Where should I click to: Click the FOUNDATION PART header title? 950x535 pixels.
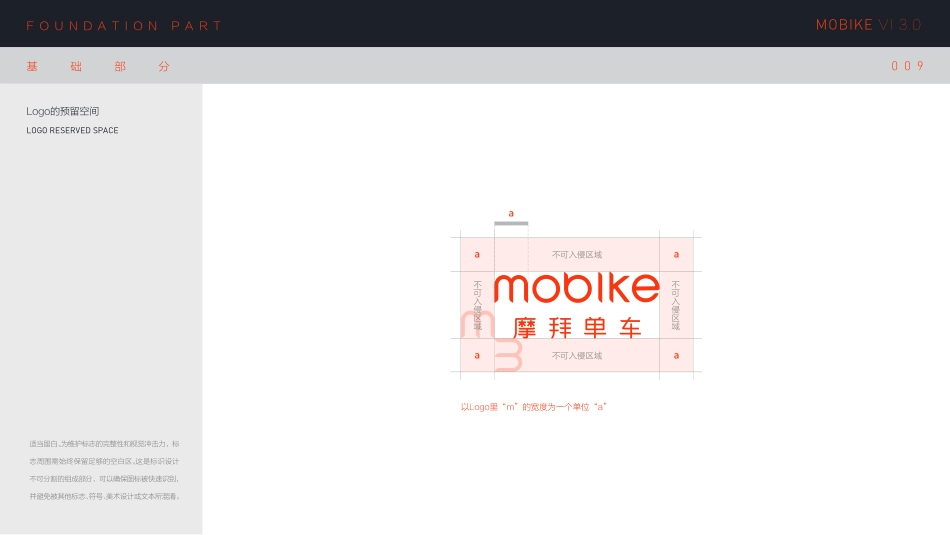[125, 25]
